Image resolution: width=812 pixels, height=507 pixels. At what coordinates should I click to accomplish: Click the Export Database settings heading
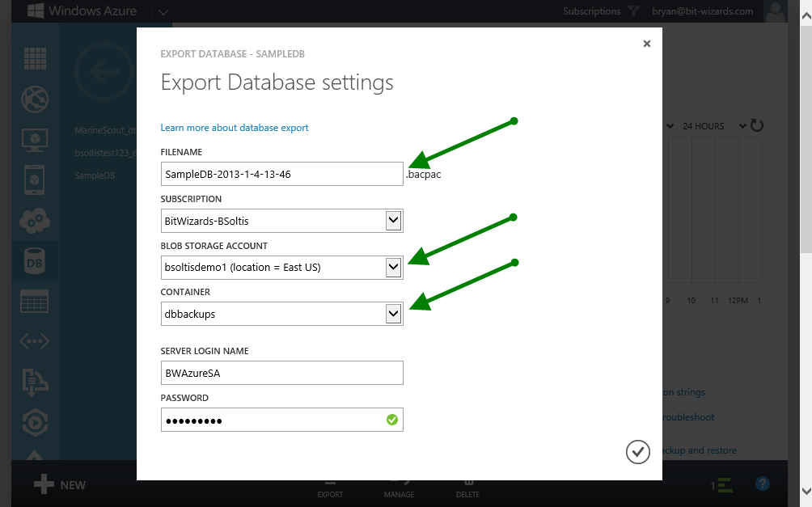277,82
